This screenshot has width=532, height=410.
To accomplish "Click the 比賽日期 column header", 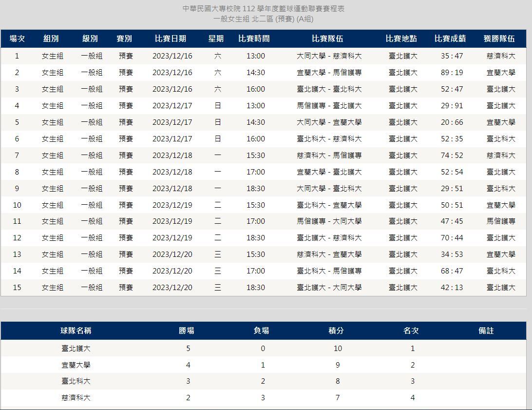I will [x=171, y=39].
